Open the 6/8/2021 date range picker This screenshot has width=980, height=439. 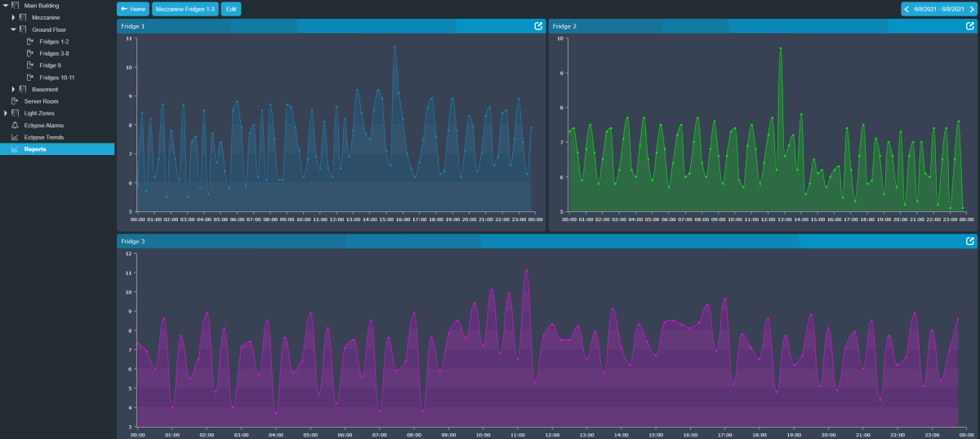[939, 9]
